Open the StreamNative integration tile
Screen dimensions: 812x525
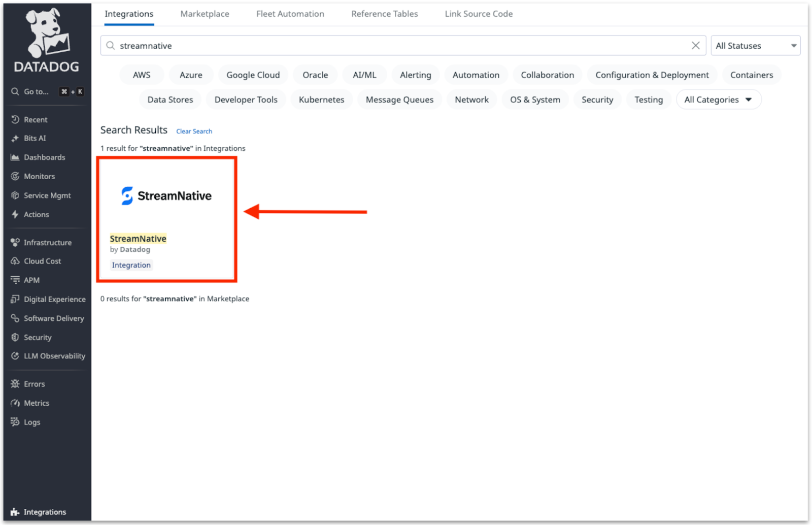[x=166, y=218]
